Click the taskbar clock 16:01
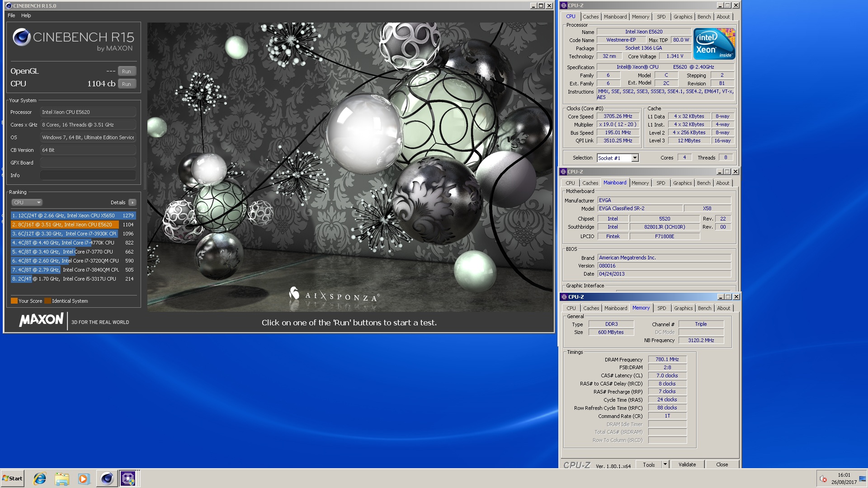Image resolution: width=868 pixels, height=488 pixels. pyautogui.click(x=844, y=475)
